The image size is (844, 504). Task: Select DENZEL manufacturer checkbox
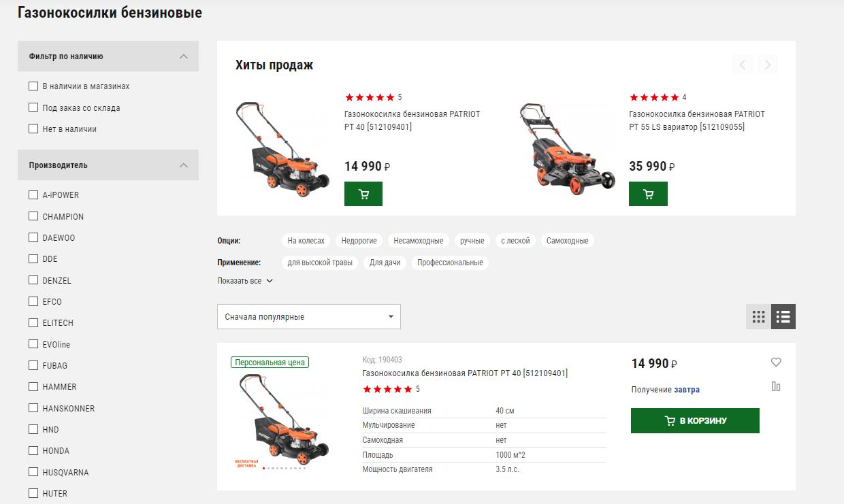33,280
